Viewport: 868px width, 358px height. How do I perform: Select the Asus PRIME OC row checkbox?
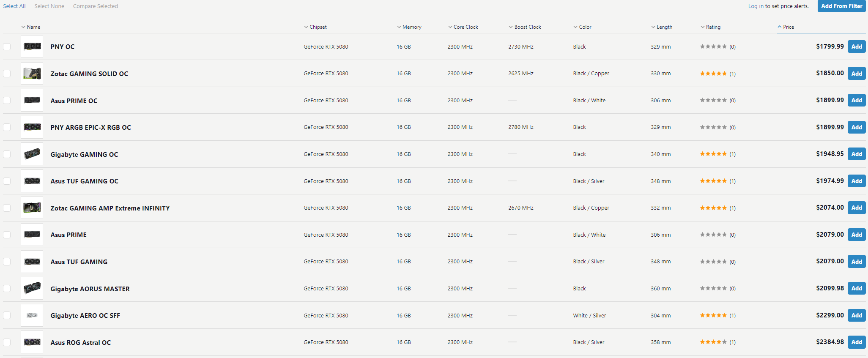point(7,101)
